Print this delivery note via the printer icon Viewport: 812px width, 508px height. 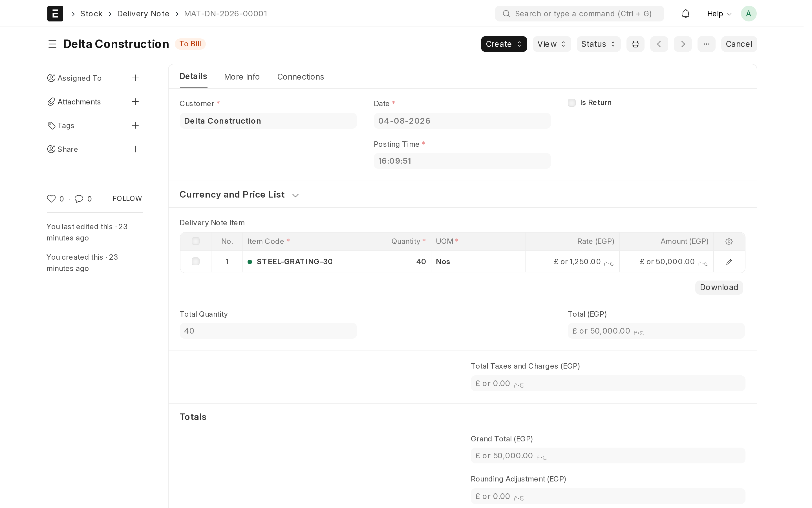(635, 44)
